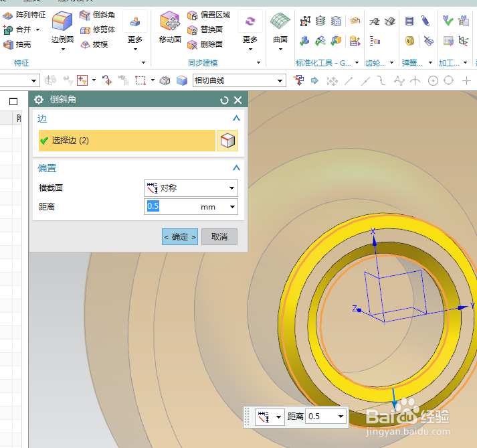Click the Shell (抽壳) tool
The height and width of the screenshot is (448, 477).
(x=17, y=44)
